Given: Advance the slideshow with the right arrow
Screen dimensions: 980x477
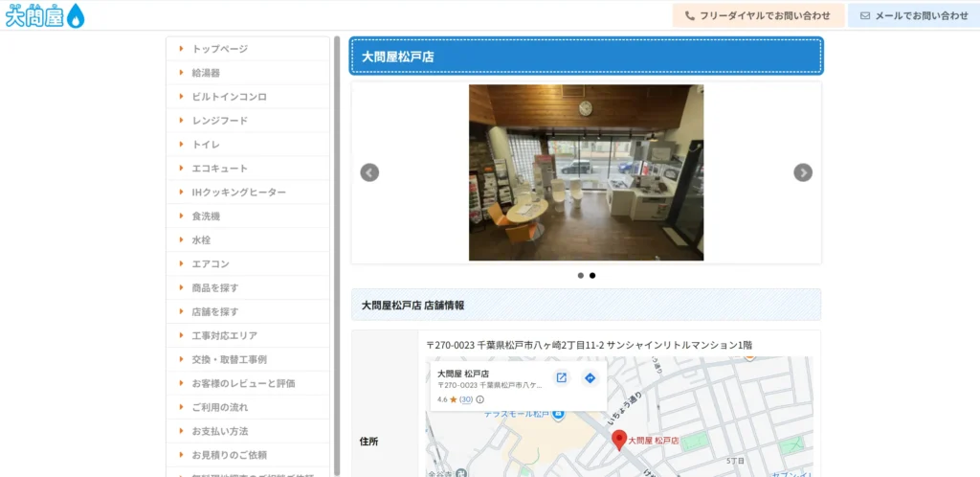Looking at the screenshot, I should click(803, 172).
